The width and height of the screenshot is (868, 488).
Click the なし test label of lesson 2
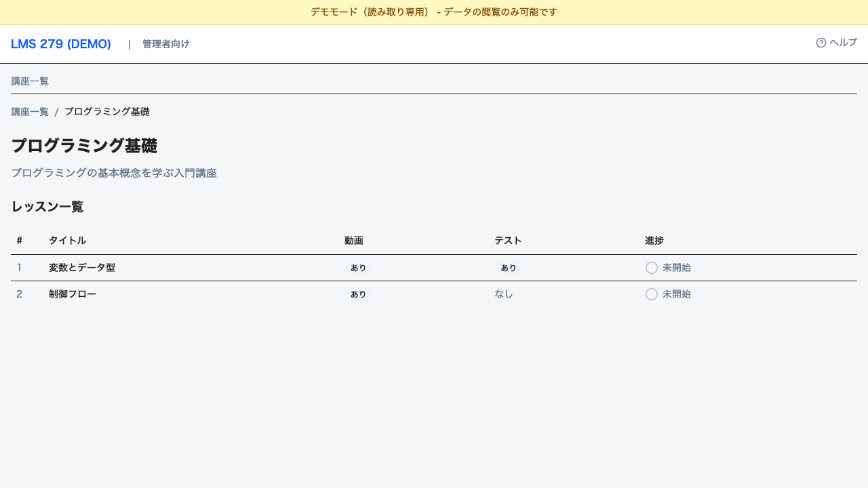504,293
